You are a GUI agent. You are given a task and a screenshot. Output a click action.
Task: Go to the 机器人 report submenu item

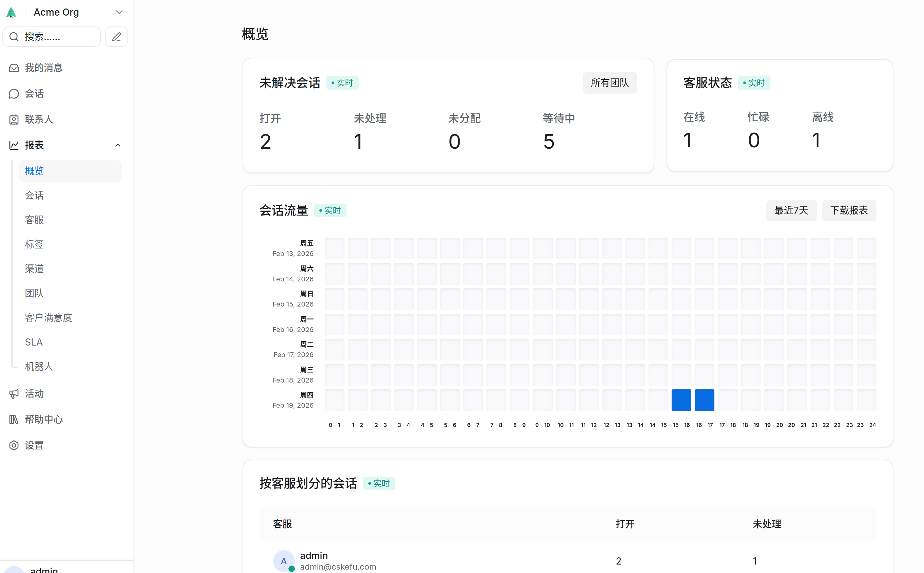click(39, 366)
